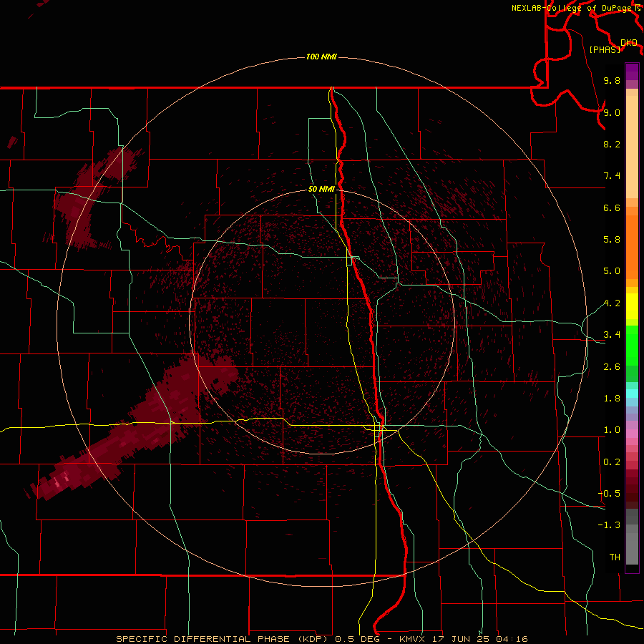Viewport: 644px width, 644px height.
Task: Select the 3.4 value on the color scale
Action: pos(612,335)
